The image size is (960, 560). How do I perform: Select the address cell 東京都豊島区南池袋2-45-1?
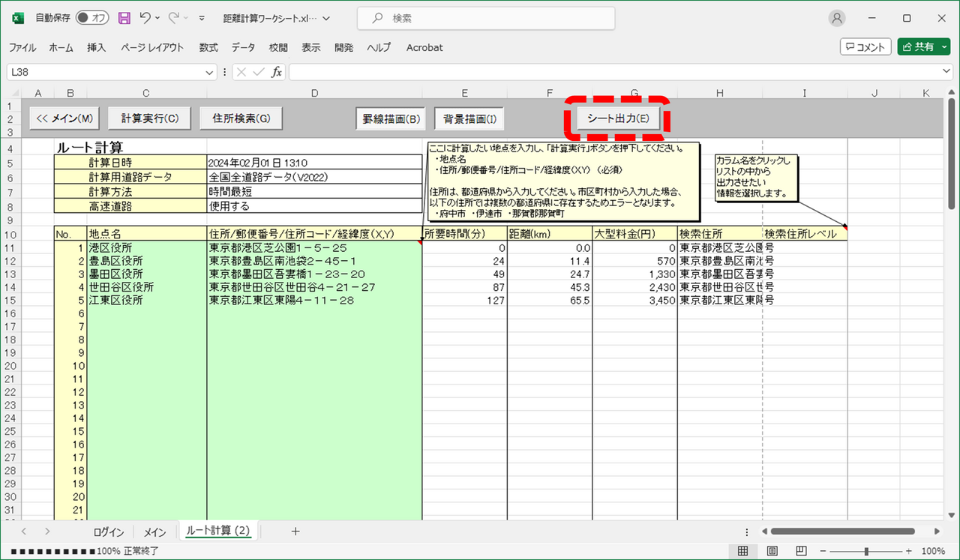314,260
